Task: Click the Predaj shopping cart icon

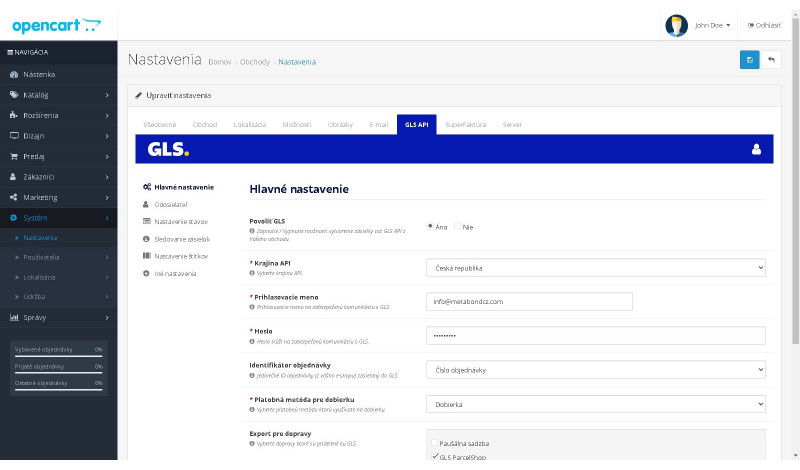Action: 14,156
